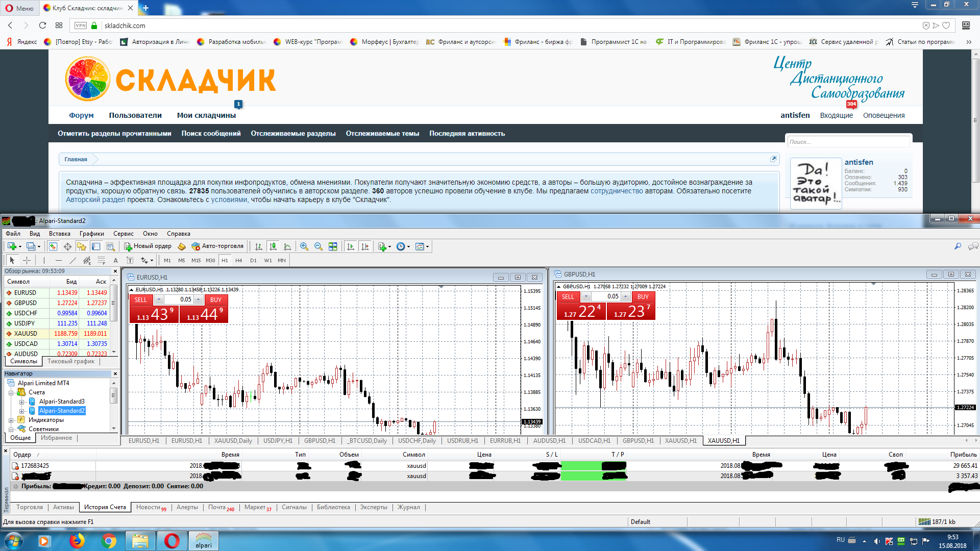The width and height of the screenshot is (980, 551).
Task: Expand the Индикаторы tree node
Action: click(x=11, y=420)
